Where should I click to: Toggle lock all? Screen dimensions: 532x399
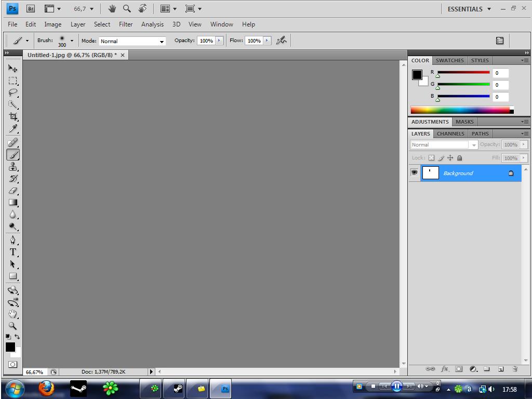[x=459, y=158]
